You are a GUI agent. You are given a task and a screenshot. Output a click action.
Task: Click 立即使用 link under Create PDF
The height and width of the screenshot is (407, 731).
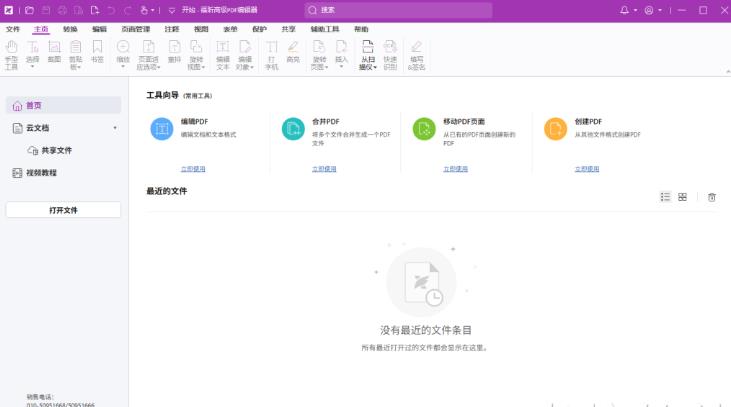587,169
